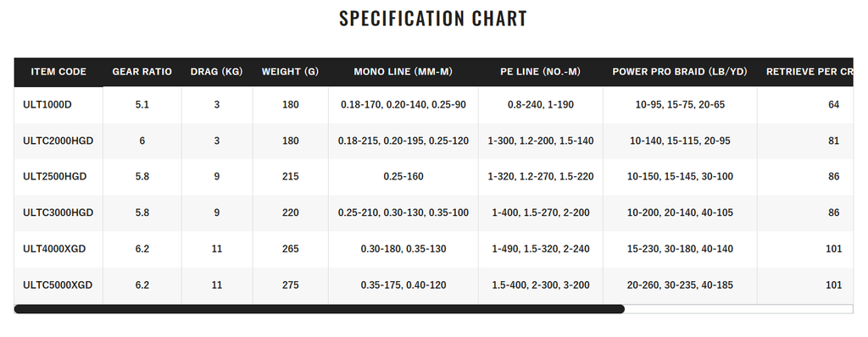Select the ULT4000XGD item code cell
Screen dimensions: 868x337
pyautogui.click(x=58, y=249)
